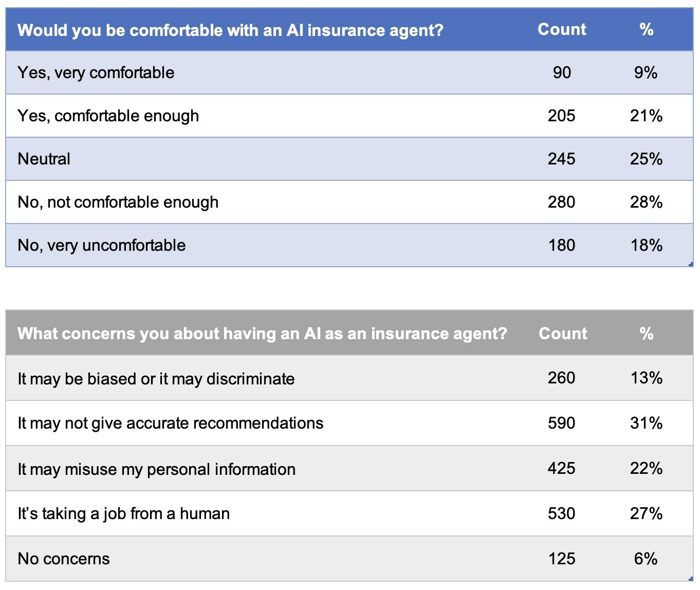The image size is (700, 590).
Task: Click the "accurate recommendations" concern cell
Action: pos(171,423)
